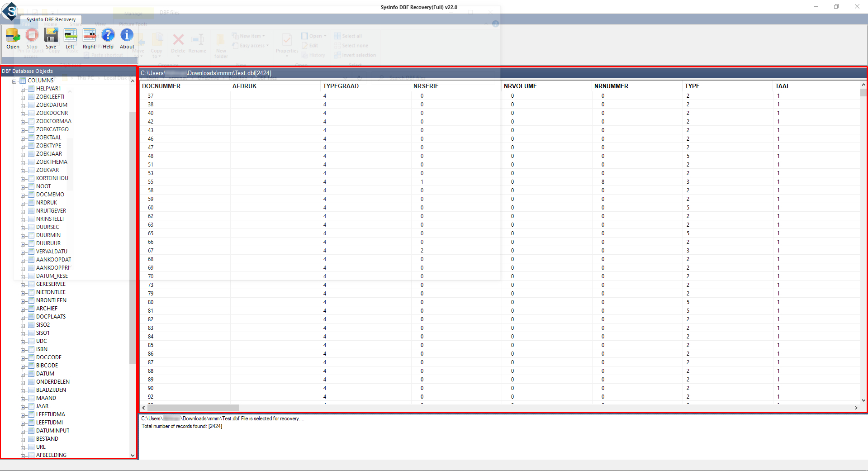Show the About dialog

pyautogui.click(x=127, y=39)
